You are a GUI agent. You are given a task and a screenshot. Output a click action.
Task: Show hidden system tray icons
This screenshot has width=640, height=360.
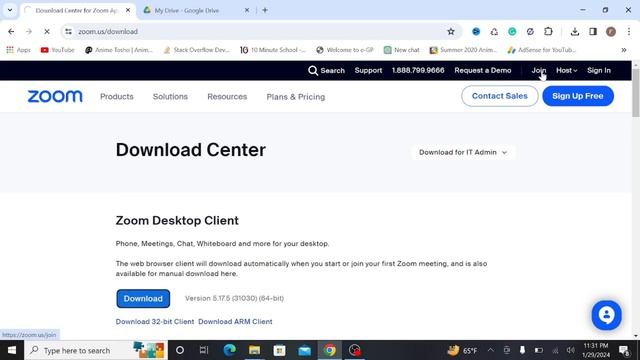pyautogui.click(x=490, y=350)
